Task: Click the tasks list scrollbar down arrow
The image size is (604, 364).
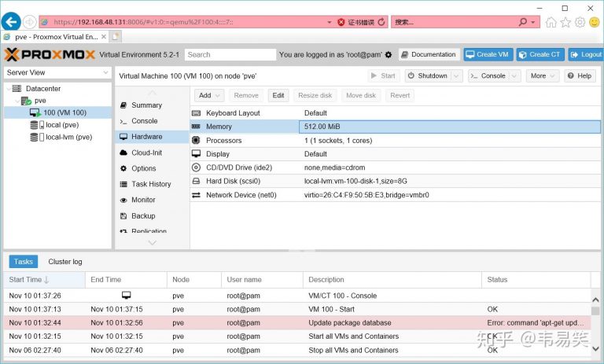Action: point(595,348)
